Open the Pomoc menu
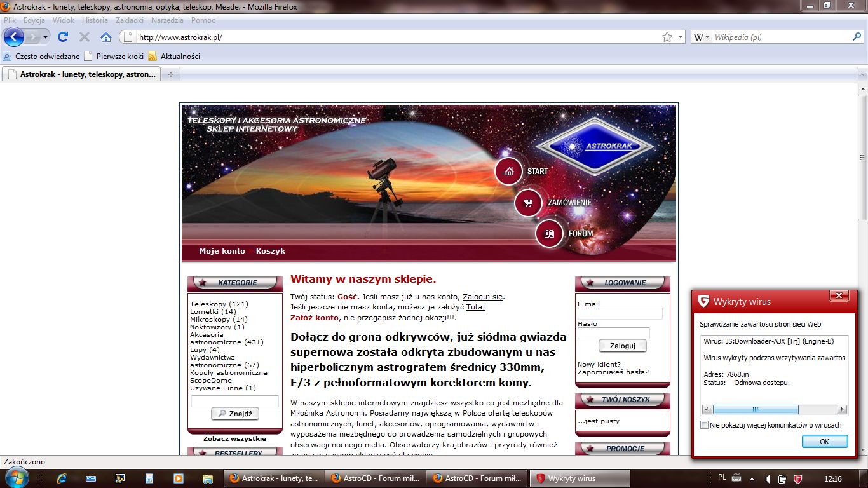The width and height of the screenshot is (868, 488). pos(203,20)
